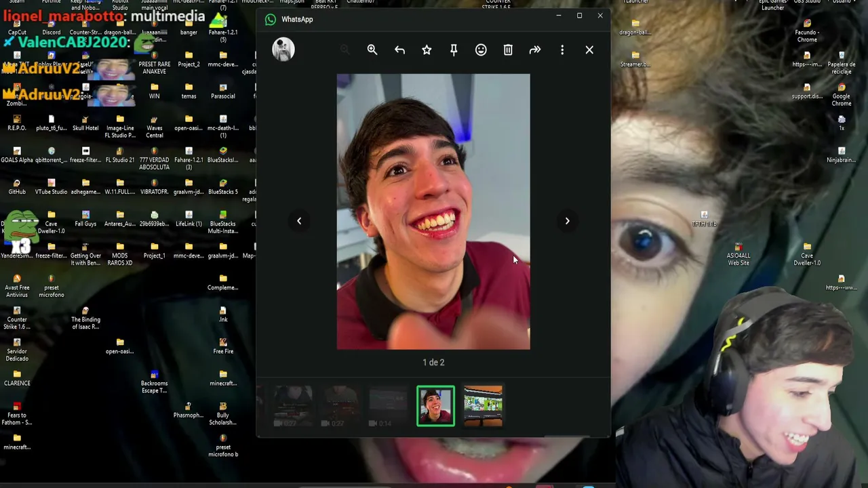Open the three-dot more options menu
The image size is (868, 488).
[x=562, y=49]
